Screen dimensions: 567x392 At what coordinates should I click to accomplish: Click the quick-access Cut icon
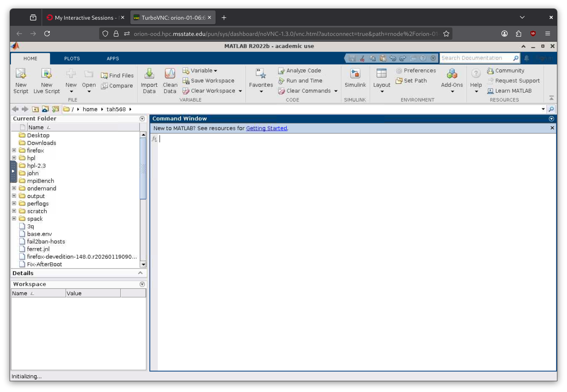[362, 58]
